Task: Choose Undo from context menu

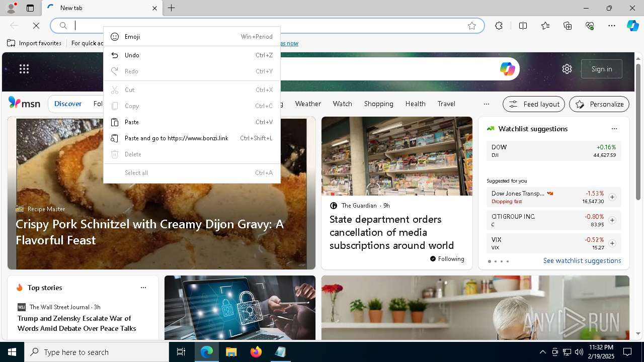Action: (192, 55)
